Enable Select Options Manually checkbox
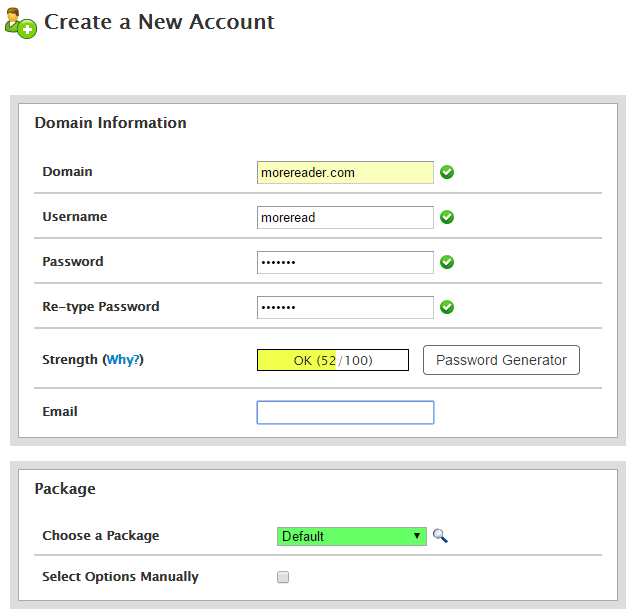The width and height of the screenshot is (630, 612). click(x=283, y=577)
